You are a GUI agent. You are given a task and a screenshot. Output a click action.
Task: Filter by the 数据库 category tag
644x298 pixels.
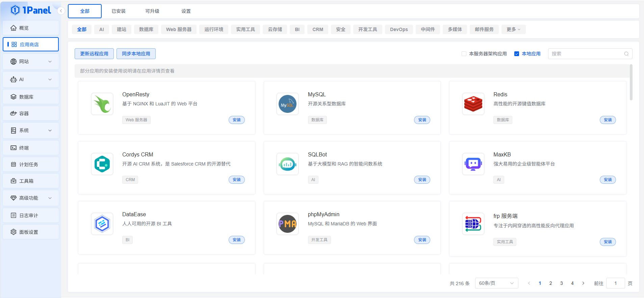coord(146,29)
